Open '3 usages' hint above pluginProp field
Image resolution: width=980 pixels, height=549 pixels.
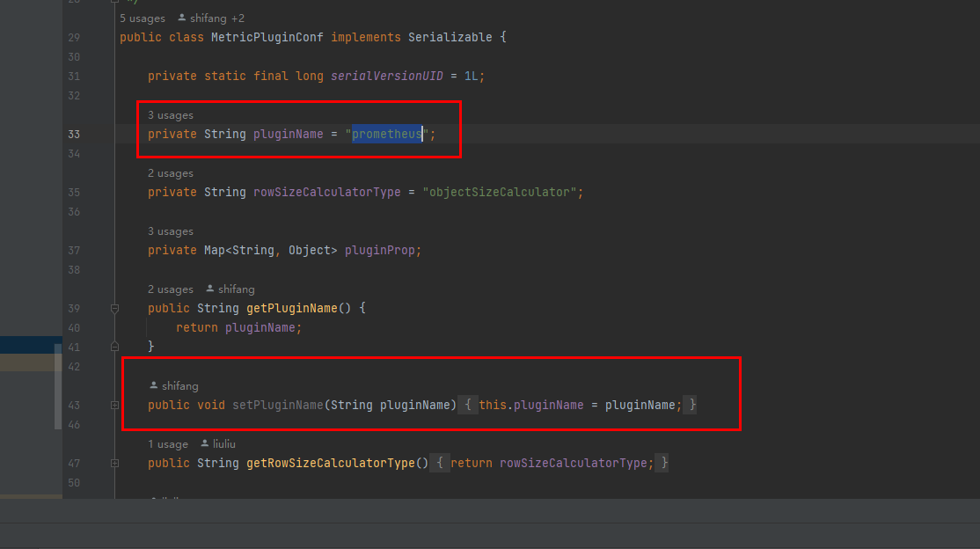tap(171, 231)
